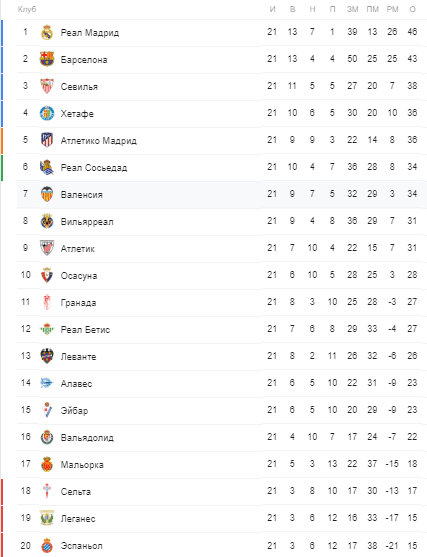This screenshot has height=557, width=427.
Task: Click the Athletic Bilbao crest icon
Action: coord(47,248)
